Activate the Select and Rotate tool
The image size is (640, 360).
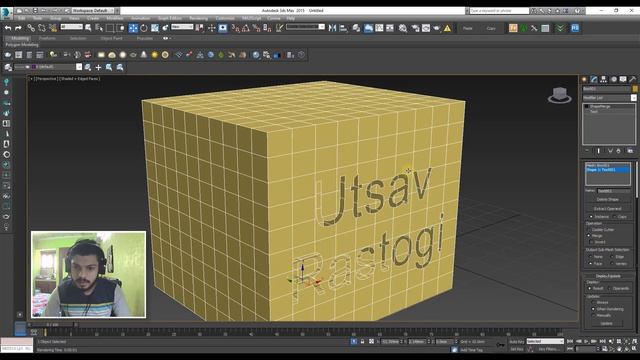pyautogui.click(x=144, y=28)
